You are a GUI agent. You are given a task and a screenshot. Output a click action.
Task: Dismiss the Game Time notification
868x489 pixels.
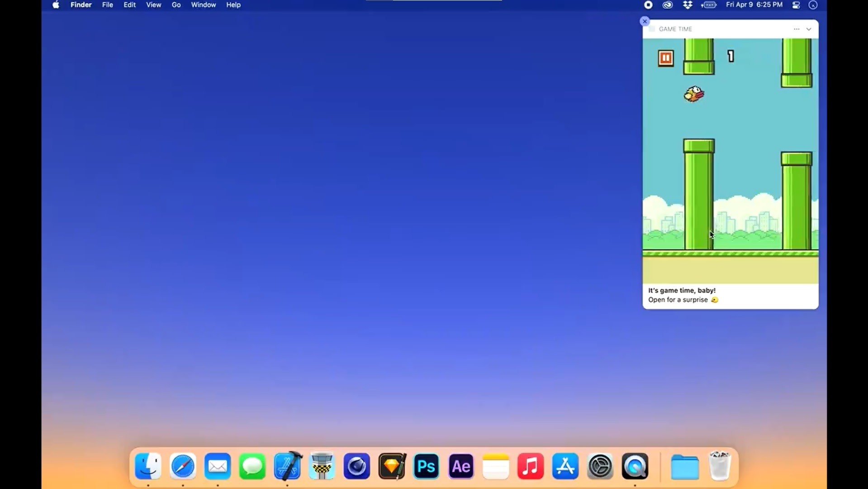(645, 21)
